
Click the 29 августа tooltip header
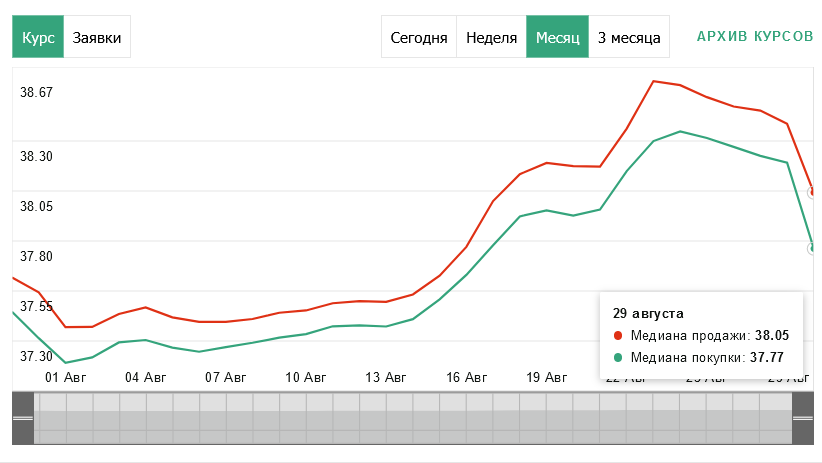pyautogui.click(x=648, y=313)
